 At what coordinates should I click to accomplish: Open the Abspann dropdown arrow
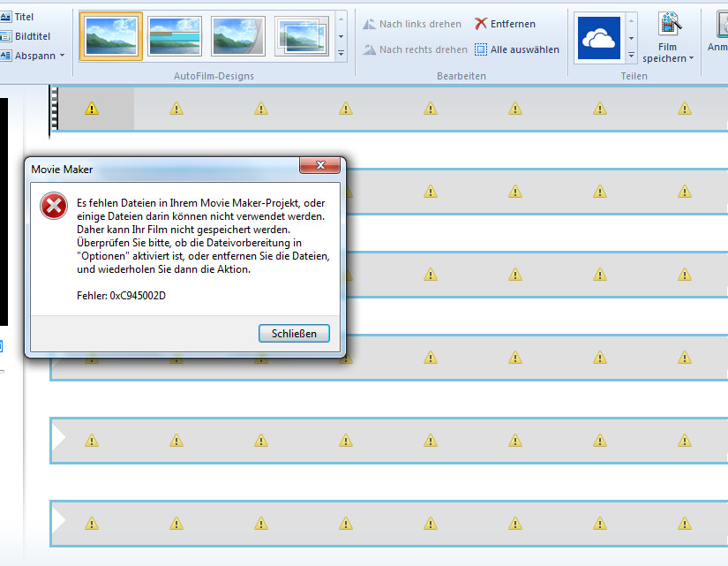[x=63, y=56]
